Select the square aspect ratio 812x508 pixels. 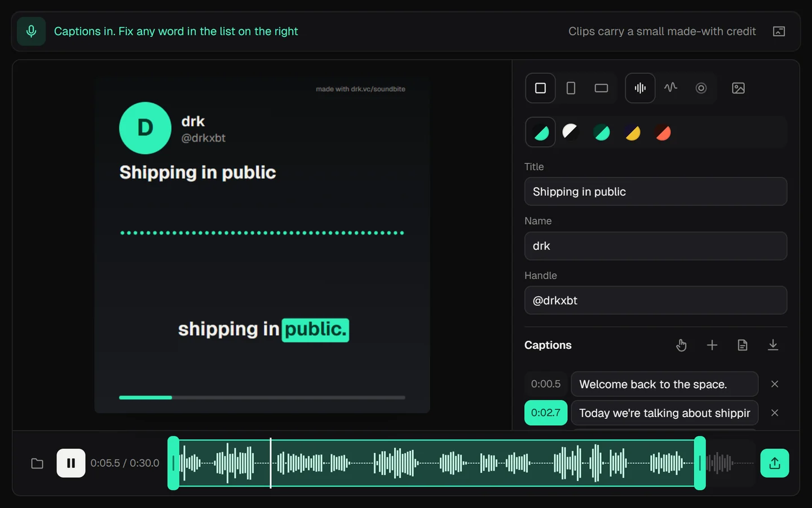540,88
